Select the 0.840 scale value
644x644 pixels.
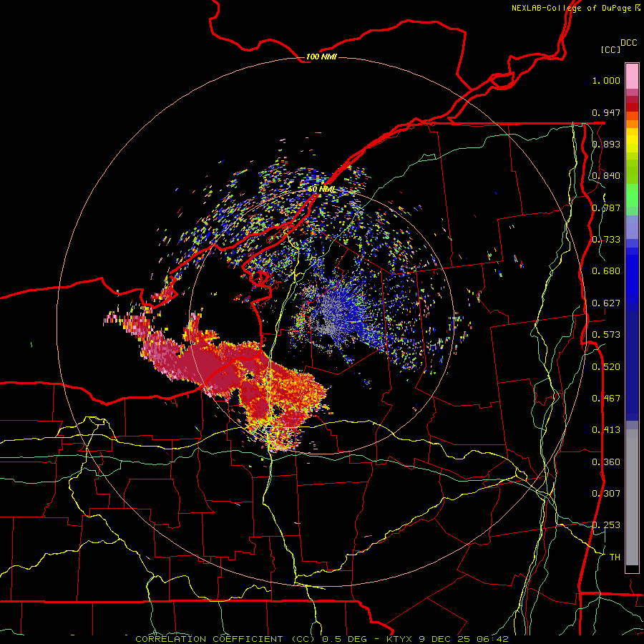[x=606, y=176]
